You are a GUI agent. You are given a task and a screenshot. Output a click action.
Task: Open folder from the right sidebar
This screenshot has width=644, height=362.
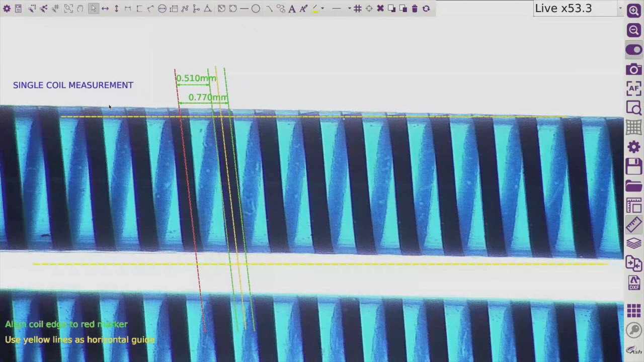click(x=633, y=186)
